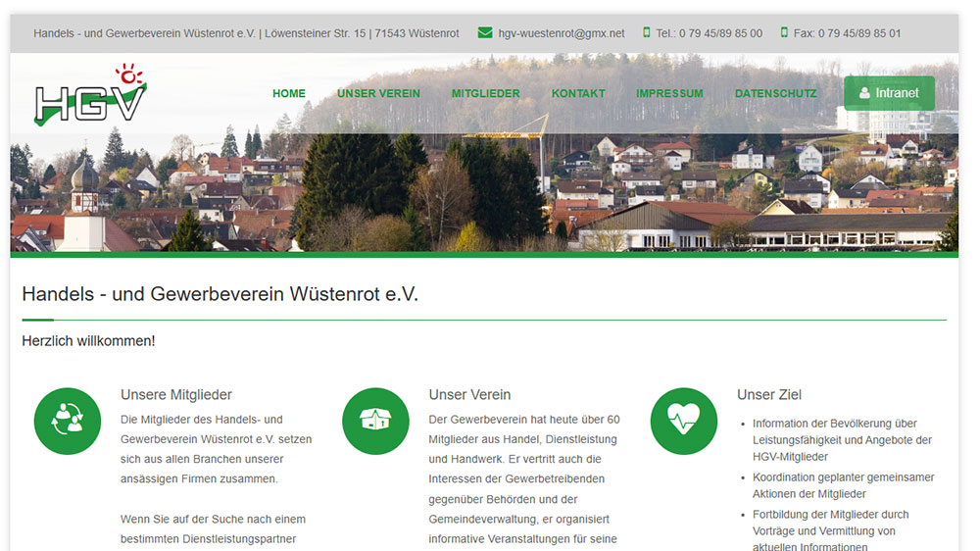This screenshot has width=980, height=551.
Task: Select the Unser Ziel heart-pulse circle icon
Action: pyautogui.click(x=684, y=422)
